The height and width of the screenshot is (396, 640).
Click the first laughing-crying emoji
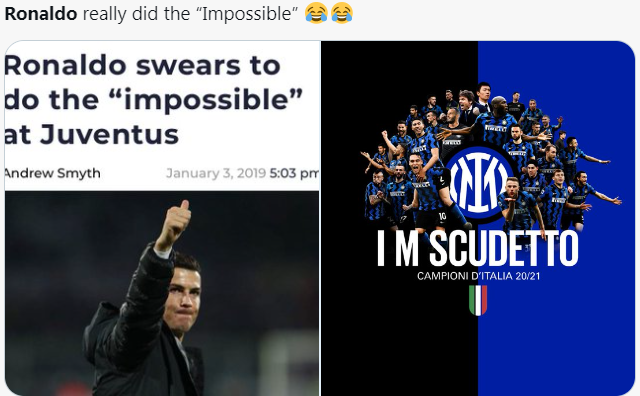coord(316,13)
